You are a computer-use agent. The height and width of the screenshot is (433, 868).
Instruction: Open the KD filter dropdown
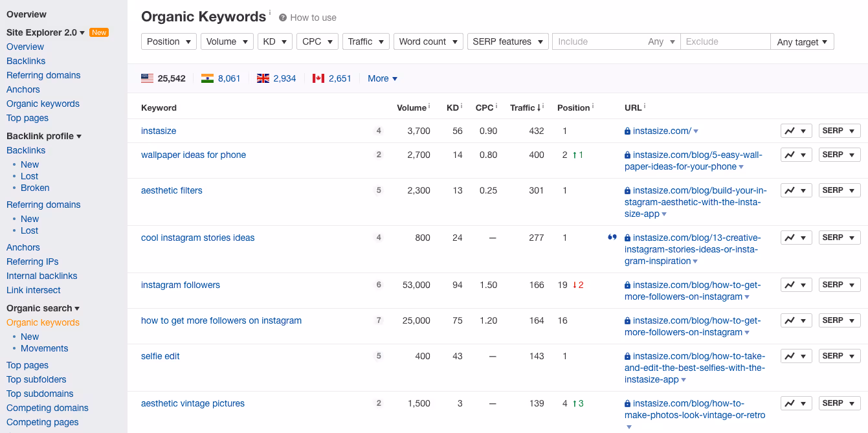pyautogui.click(x=274, y=41)
